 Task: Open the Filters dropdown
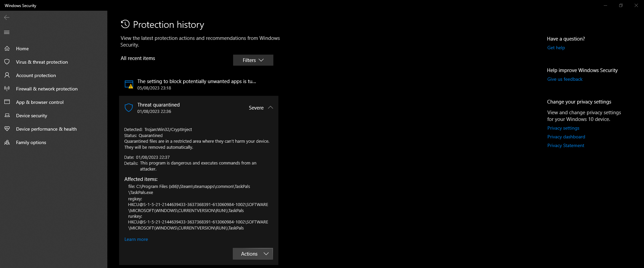(253, 60)
